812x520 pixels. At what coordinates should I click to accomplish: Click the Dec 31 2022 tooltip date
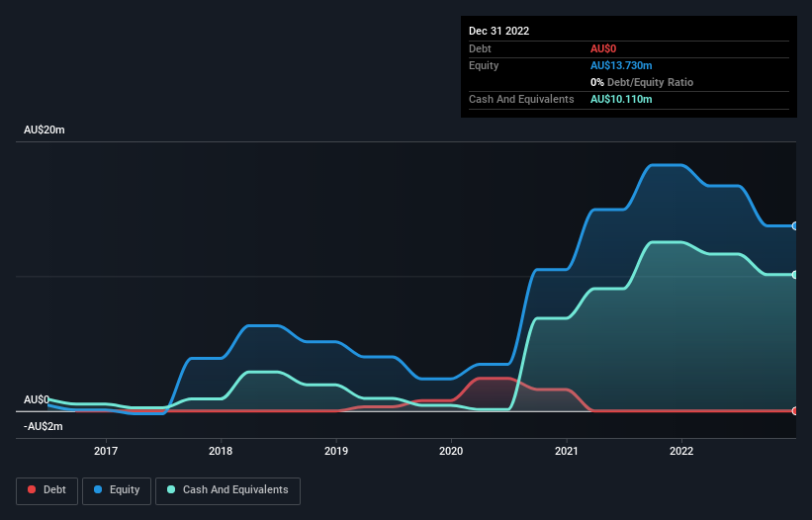coord(498,31)
